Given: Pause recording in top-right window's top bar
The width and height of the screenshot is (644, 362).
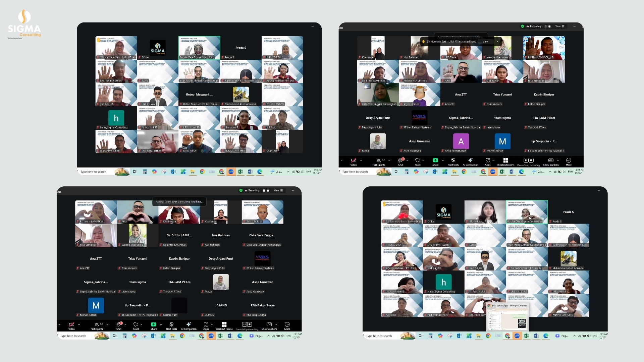Looking at the screenshot, I should 545,26.
